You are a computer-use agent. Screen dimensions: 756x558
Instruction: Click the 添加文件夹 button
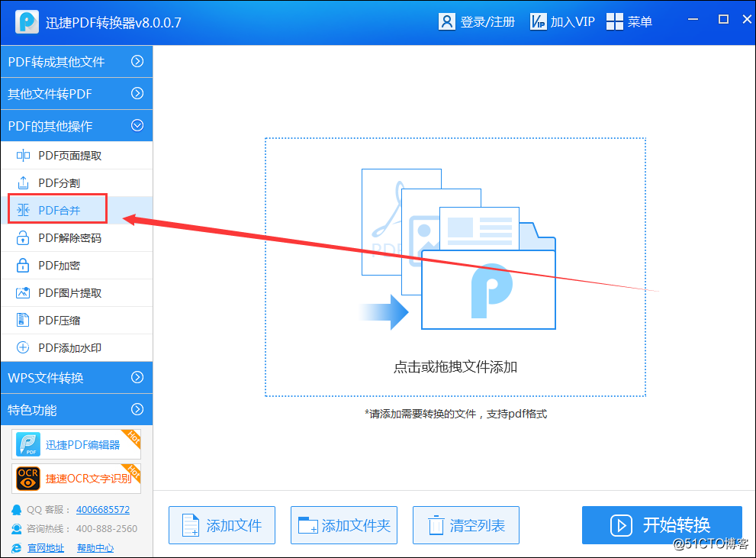[344, 525]
